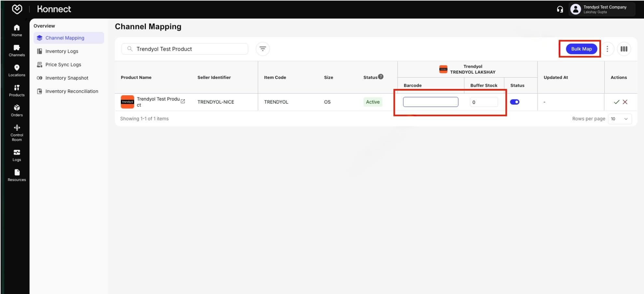This screenshot has width=644, height=294.
Task: Click the Seller Identifier column header
Action: [x=214, y=77]
